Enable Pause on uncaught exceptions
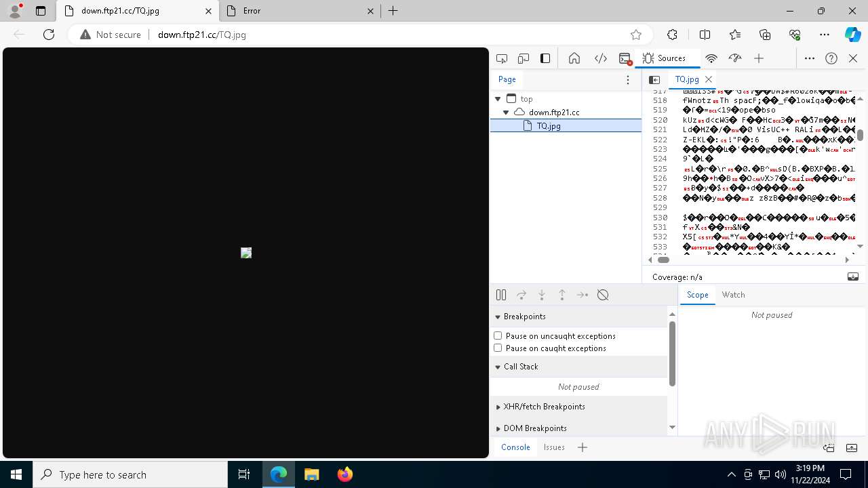 tap(498, 335)
